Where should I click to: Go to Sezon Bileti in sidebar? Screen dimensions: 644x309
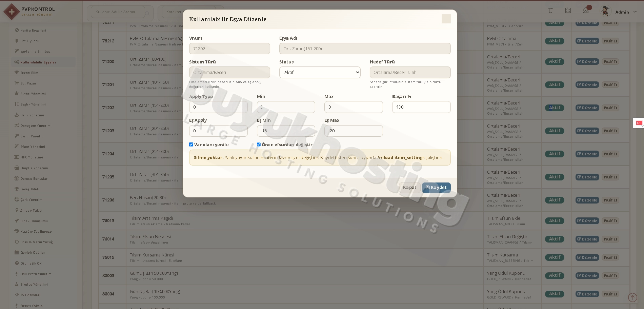[x=30, y=73]
